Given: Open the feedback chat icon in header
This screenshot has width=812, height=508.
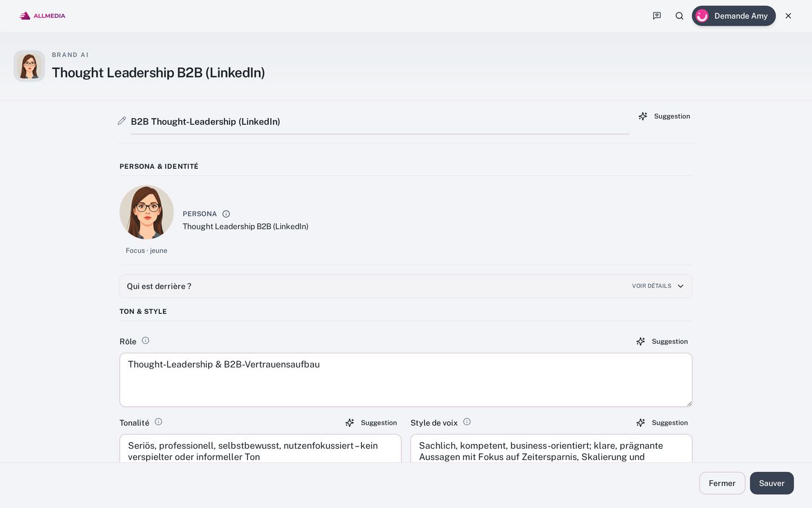Looking at the screenshot, I should coord(657,16).
